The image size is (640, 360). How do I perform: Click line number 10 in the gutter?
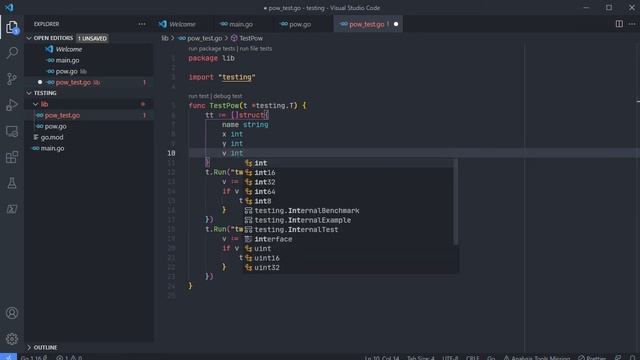171,153
